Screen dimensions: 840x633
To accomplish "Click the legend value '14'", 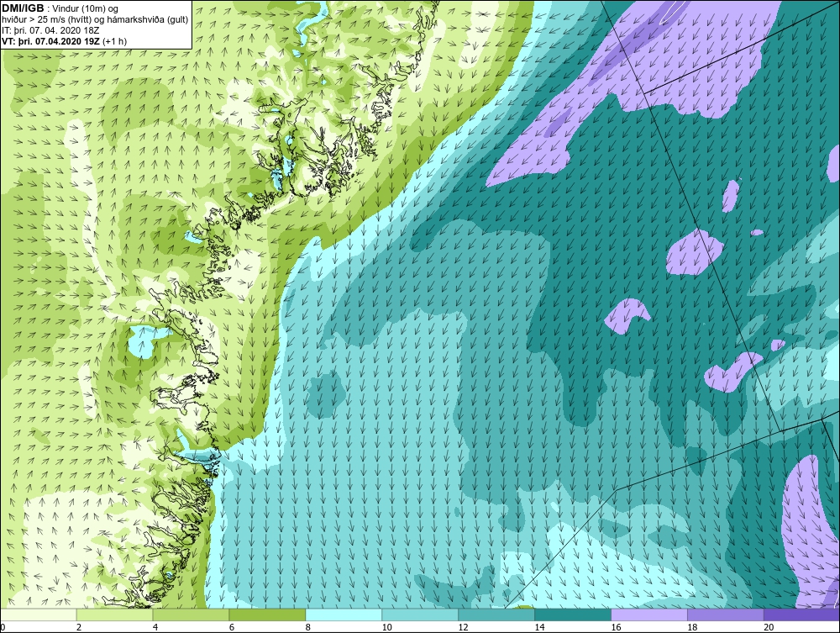I will 539,627.
